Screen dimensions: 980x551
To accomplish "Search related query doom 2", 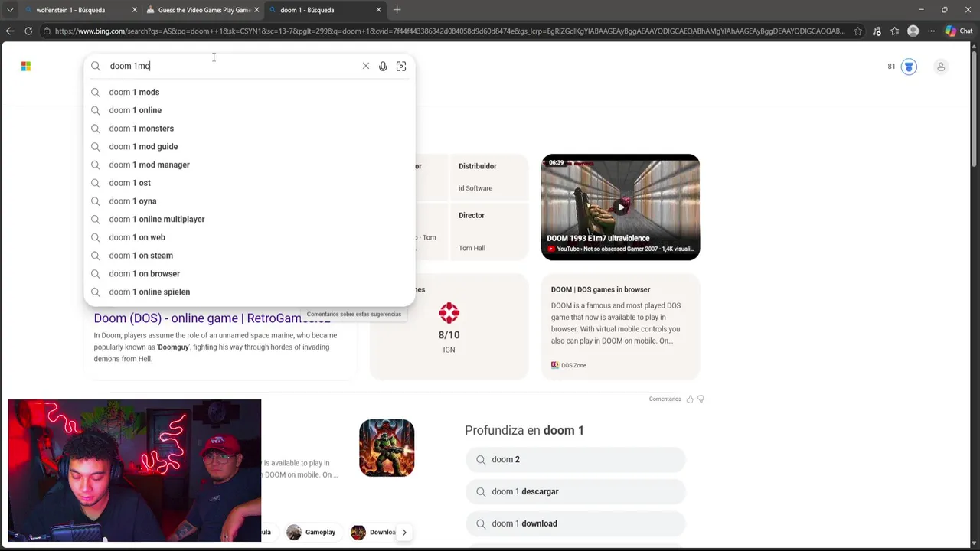I will [x=575, y=459].
